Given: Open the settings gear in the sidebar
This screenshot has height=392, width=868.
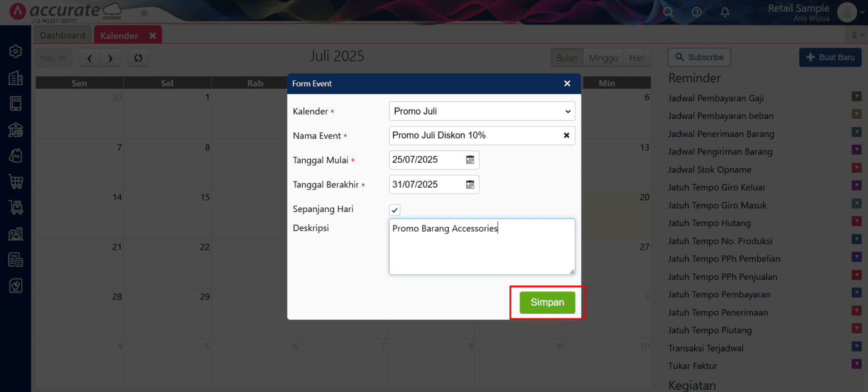Looking at the screenshot, I should [x=16, y=51].
